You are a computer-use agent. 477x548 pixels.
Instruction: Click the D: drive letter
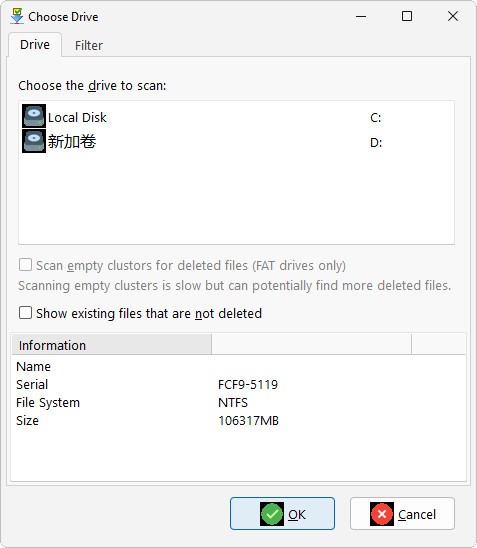pos(376,143)
